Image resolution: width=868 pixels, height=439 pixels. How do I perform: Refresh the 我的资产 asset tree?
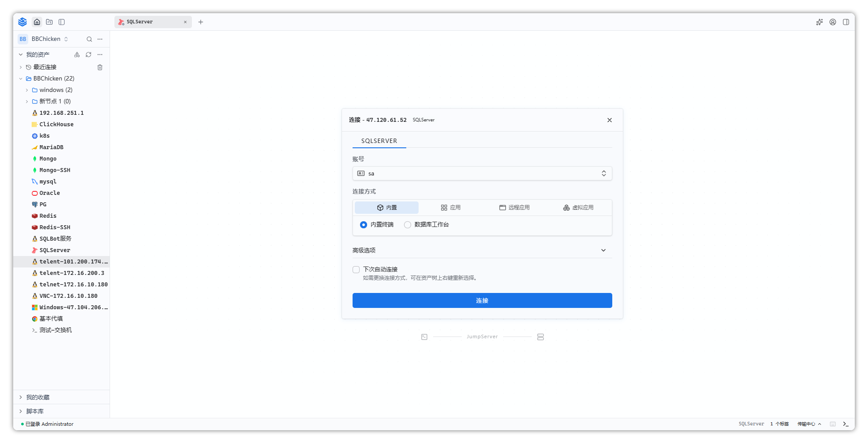pos(88,55)
